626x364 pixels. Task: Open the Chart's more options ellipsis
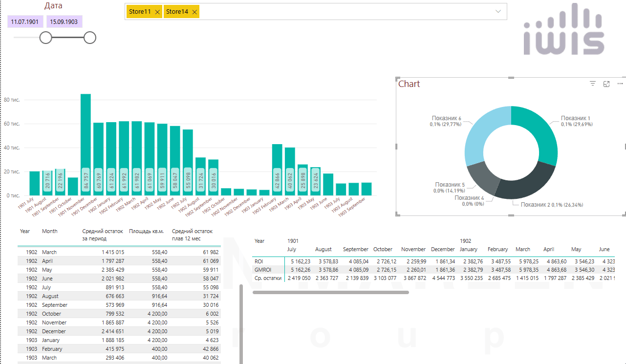pyautogui.click(x=620, y=84)
